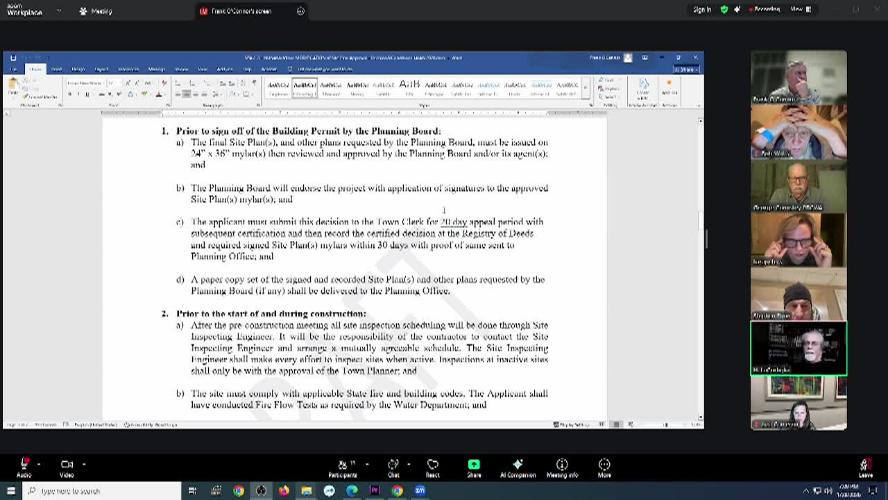Expand audio options arrow next to Audio
This screenshot has height=500, width=888.
[x=39, y=463]
